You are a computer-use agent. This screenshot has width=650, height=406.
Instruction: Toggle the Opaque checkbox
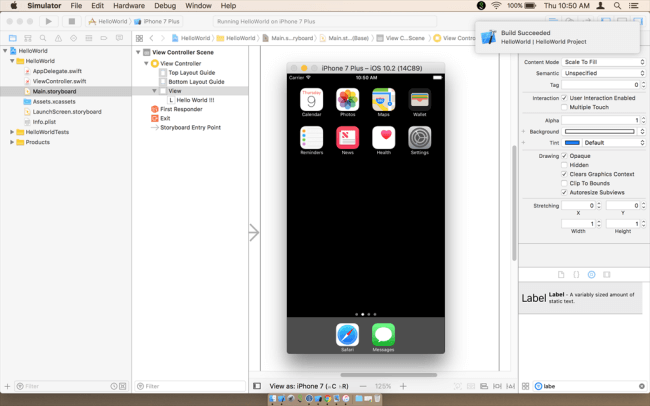564,156
